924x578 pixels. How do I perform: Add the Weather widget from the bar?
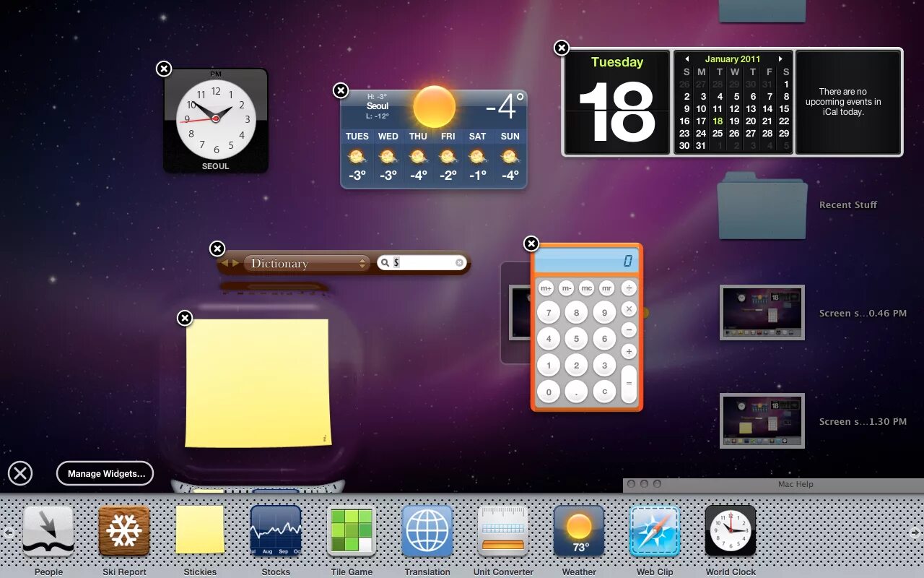point(579,531)
